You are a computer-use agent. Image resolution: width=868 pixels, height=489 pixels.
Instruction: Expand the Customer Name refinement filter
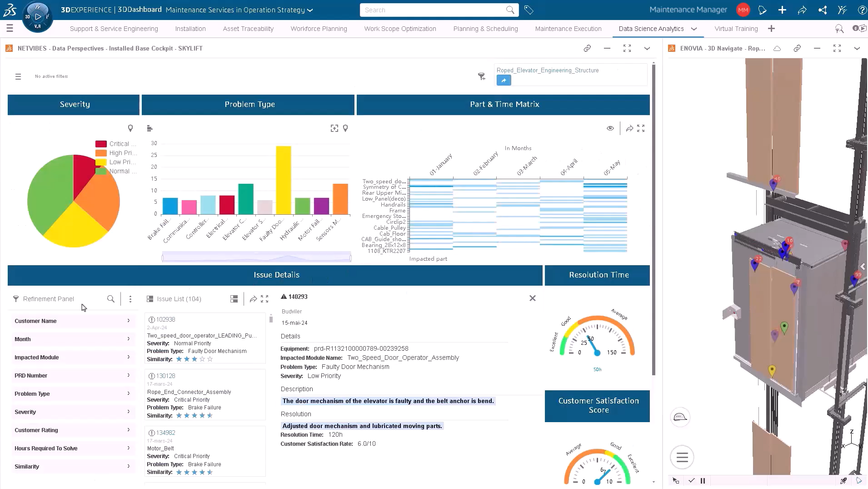73,321
